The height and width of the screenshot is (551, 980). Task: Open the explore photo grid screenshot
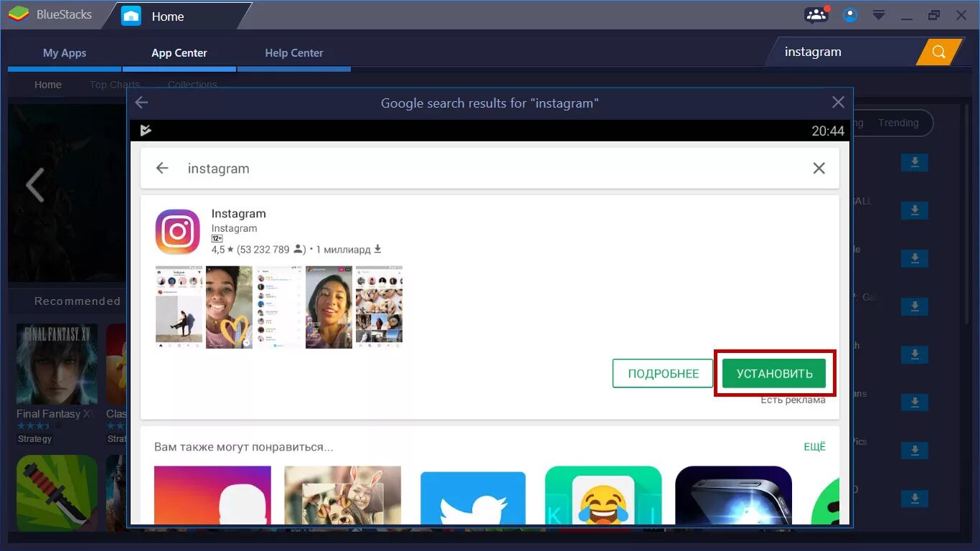pyautogui.click(x=379, y=307)
